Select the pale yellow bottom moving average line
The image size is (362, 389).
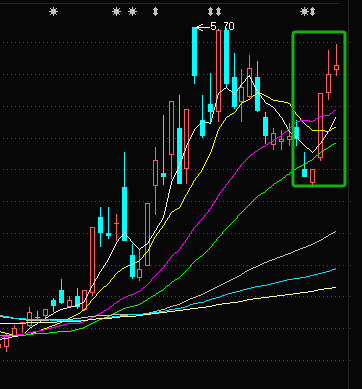[x=267, y=297]
